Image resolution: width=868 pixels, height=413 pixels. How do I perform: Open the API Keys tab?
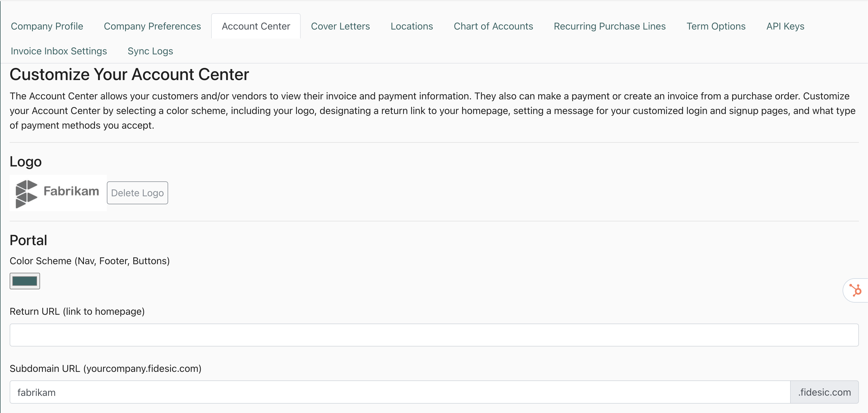785,26
